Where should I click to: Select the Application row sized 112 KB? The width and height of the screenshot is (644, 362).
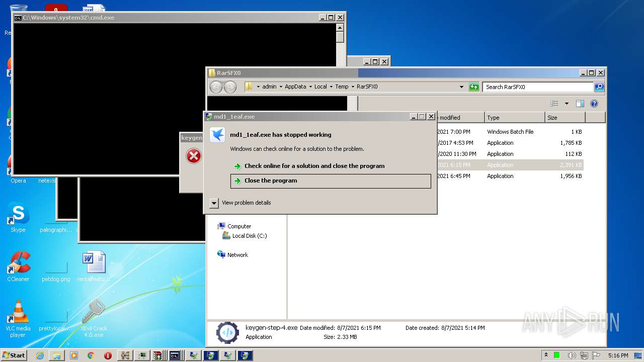[x=510, y=154]
